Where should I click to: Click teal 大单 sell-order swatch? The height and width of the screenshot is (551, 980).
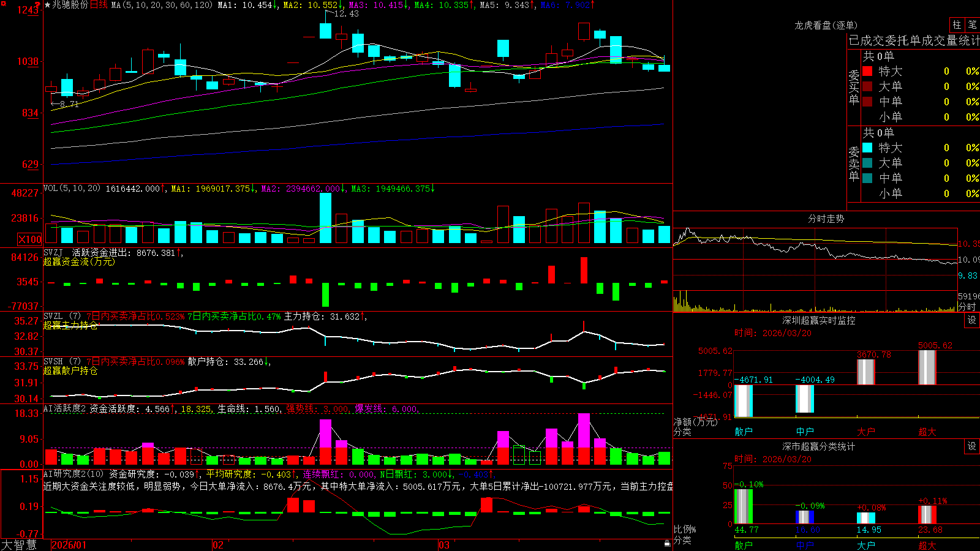[867, 163]
